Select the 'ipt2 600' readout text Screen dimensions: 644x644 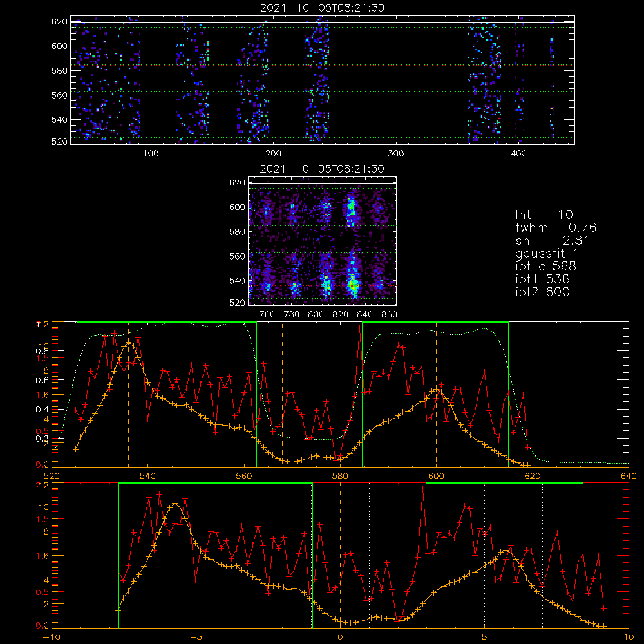[542, 292]
